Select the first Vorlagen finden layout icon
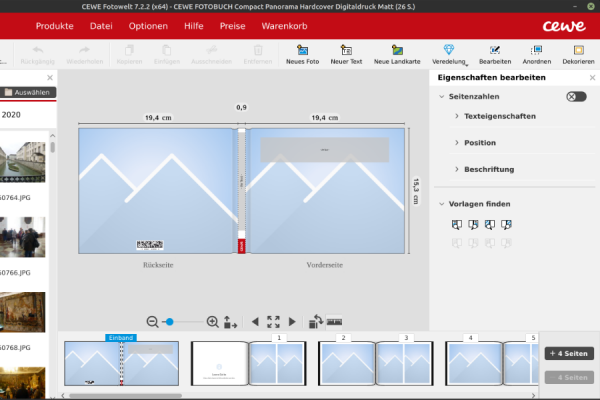 pyautogui.click(x=457, y=225)
